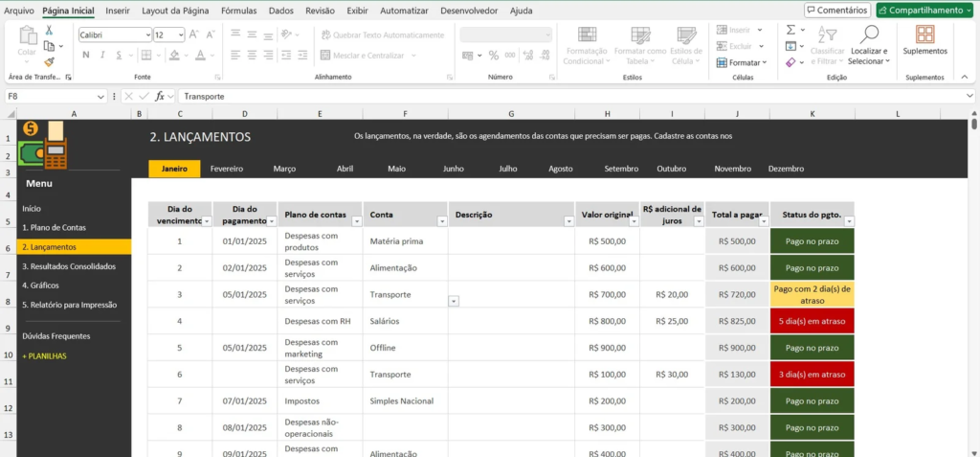Click the eraser Clear icon
Screen dimensions: 980x457
[x=791, y=62]
